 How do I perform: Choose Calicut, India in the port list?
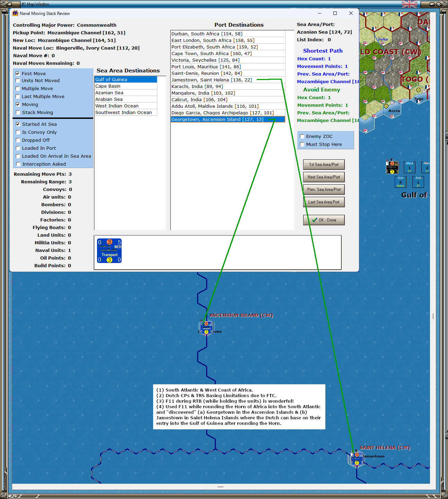pos(228,99)
